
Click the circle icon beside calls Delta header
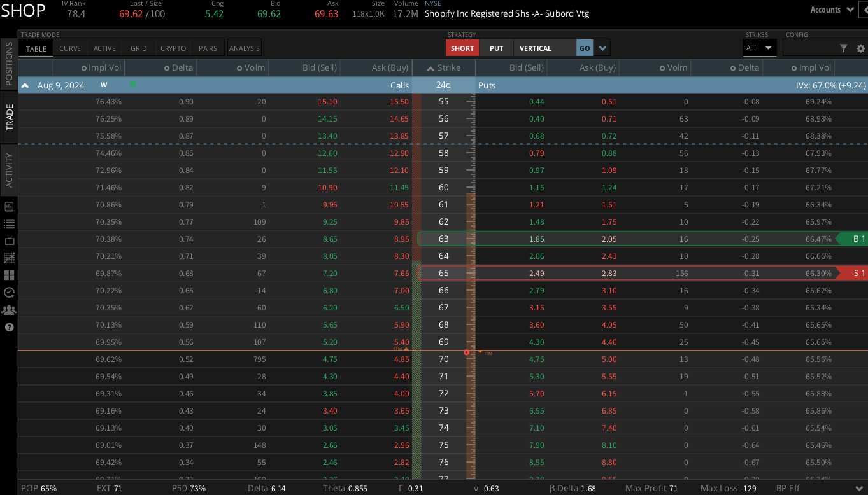pyautogui.click(x=167, y=68)
